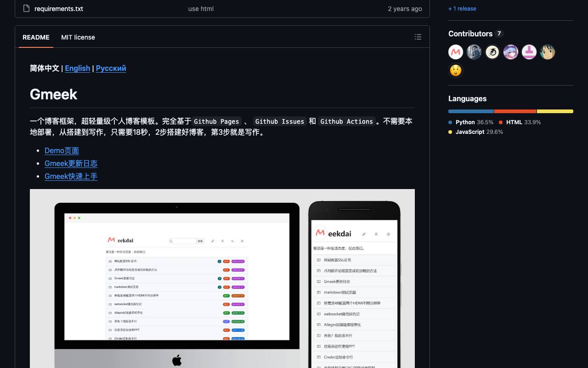Click the requirements.txt file icon
This screenshot has height=368, width=588.
coord(26,8)
